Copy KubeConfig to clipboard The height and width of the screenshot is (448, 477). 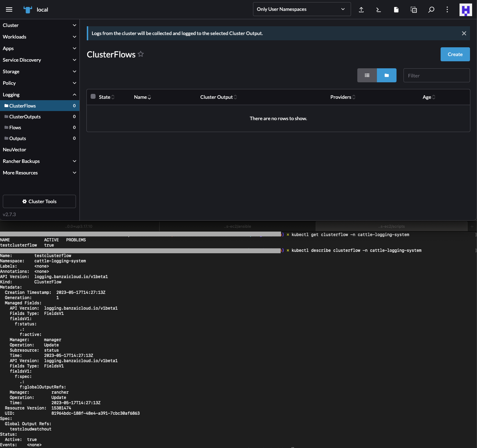[413, 9]
